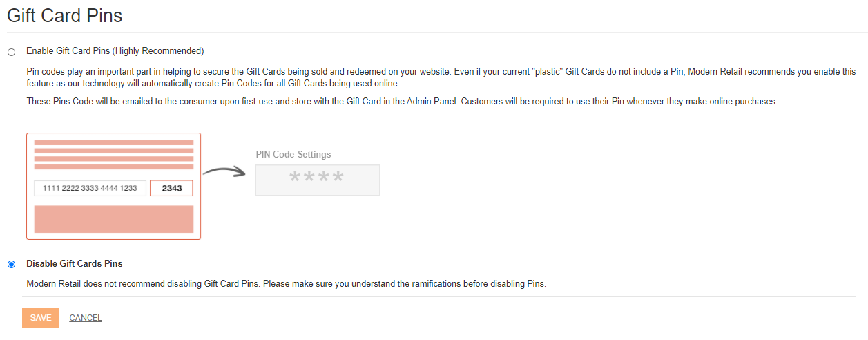Click the card number 1111 2222 3333 field
The width and height of the screenshot is (868, 340).
[x=90, y=188]
